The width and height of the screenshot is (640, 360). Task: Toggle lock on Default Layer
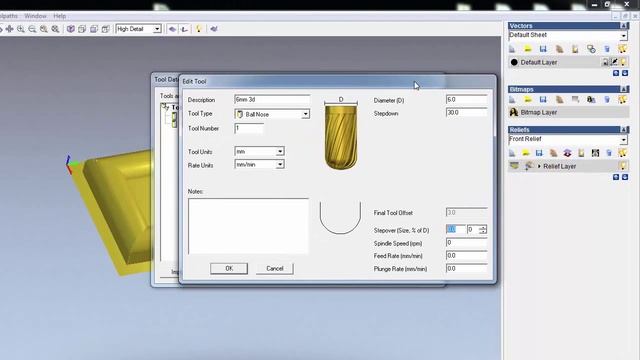coord(605,62)
